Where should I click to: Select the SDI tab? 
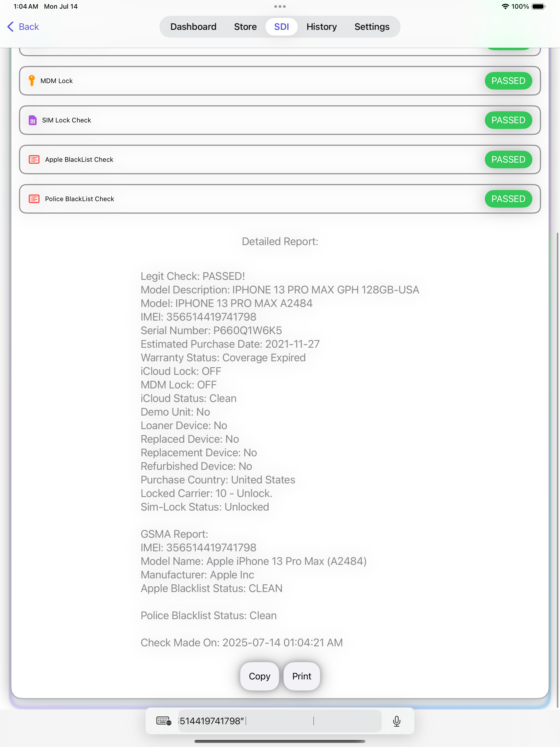coord(281,27)
